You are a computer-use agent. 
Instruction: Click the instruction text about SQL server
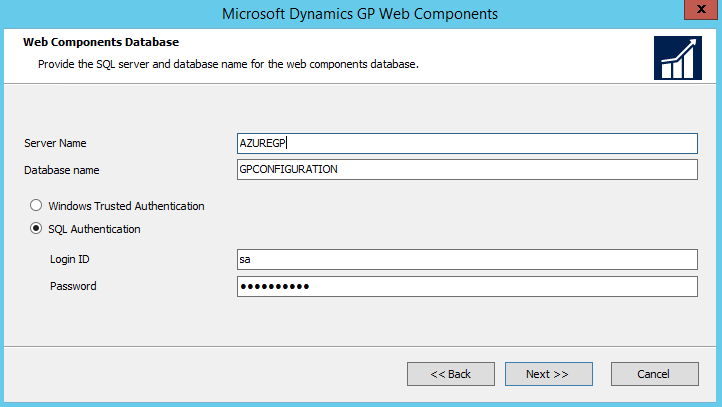[227, 64]
